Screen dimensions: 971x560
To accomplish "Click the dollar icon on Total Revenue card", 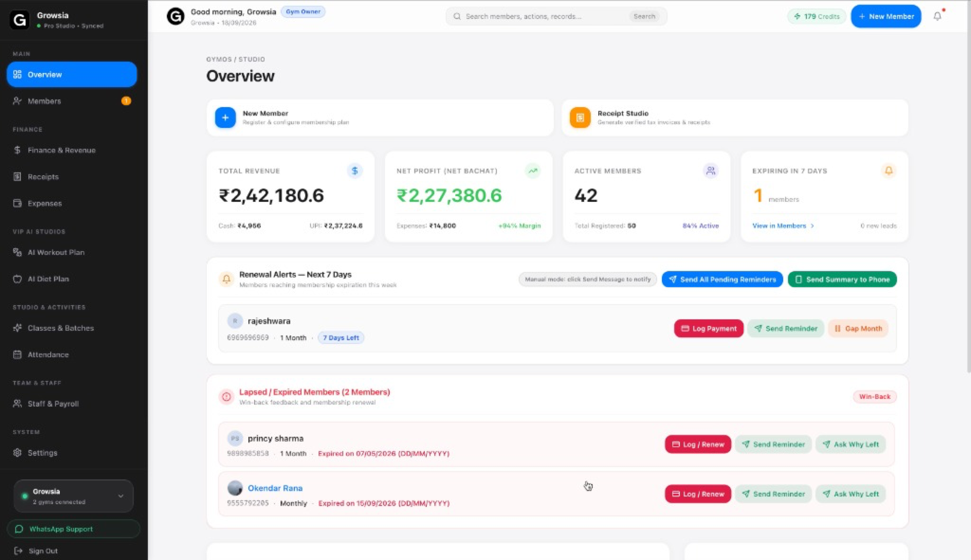I will [x=355, y=171].
